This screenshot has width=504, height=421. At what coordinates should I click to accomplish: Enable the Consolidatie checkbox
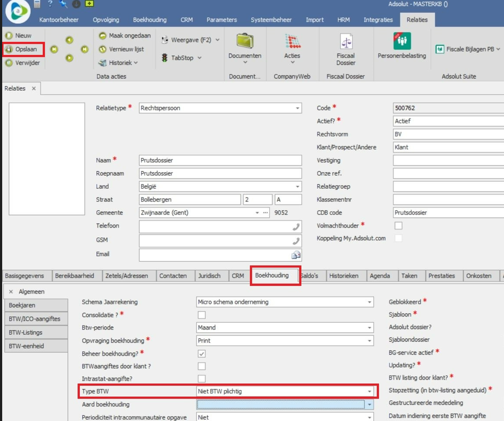pyautogui.click(x=202, y=315)
